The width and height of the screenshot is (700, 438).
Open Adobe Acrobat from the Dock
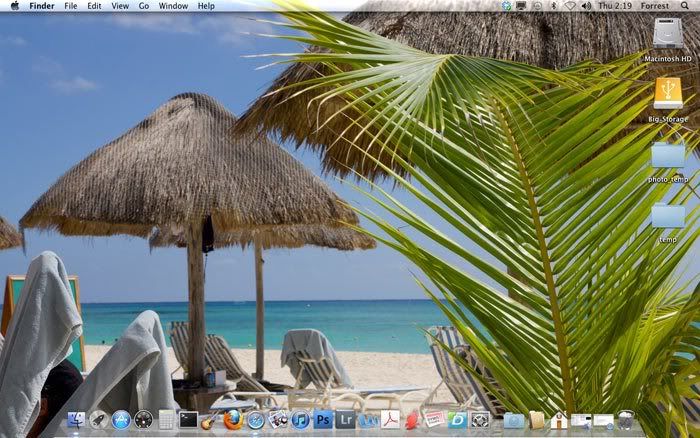(x=390, y=420)
